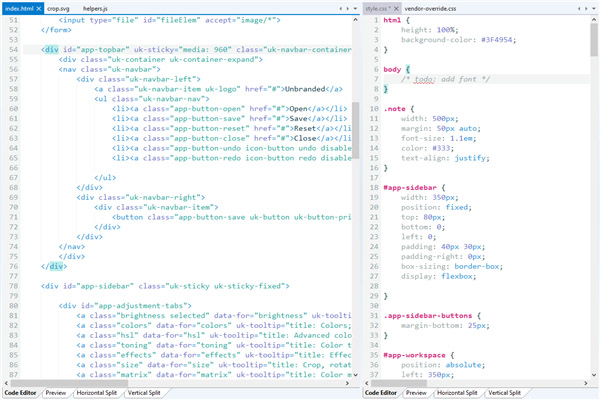
Task: Select Horizontal Split in right pane
Action: [x=457, y=393]
